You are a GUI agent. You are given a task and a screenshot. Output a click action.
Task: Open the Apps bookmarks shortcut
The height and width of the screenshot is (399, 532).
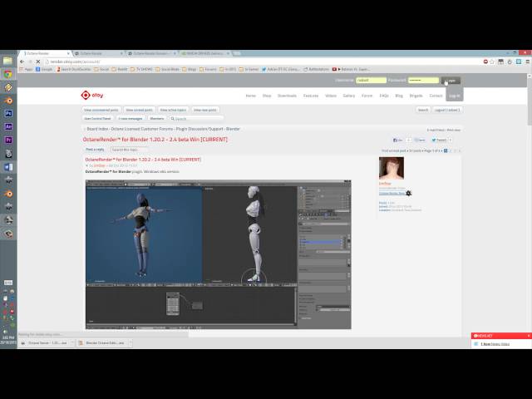pyautogui.click(x=26, y=69)
